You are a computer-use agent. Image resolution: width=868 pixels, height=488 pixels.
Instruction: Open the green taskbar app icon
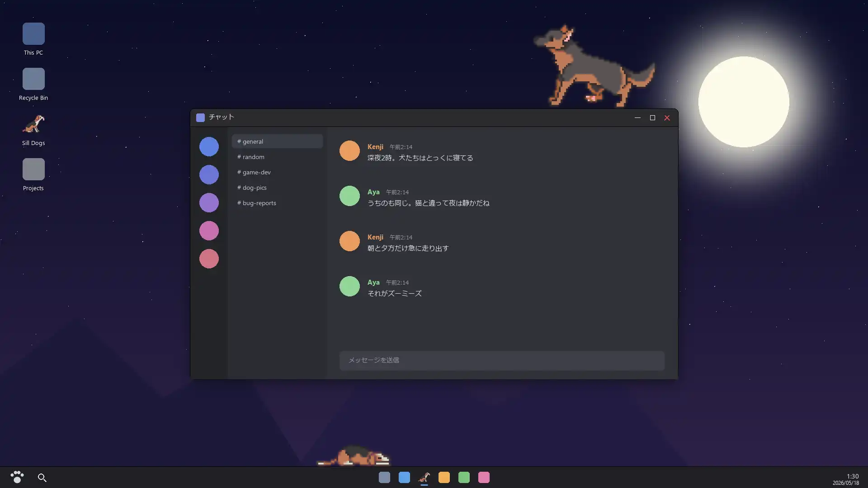coord(464,478)
